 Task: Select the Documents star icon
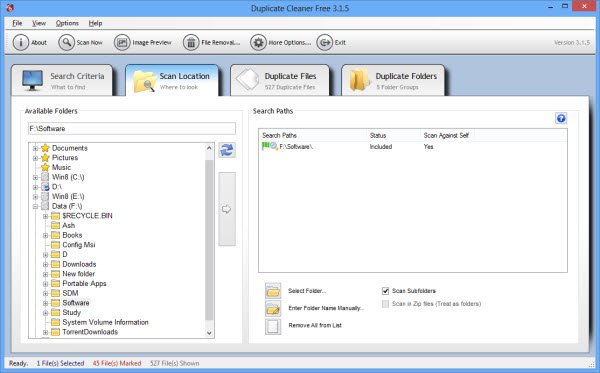pos(45,148)
